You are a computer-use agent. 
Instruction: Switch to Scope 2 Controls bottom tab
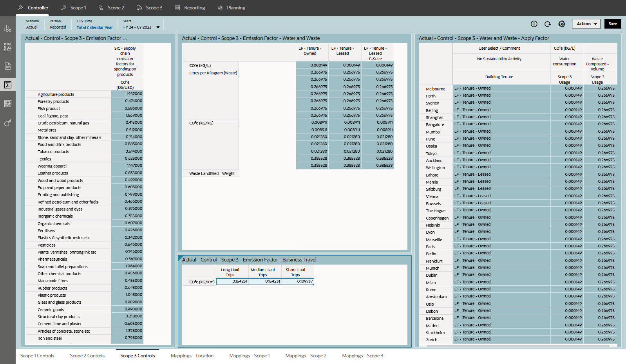click(87, 356)
